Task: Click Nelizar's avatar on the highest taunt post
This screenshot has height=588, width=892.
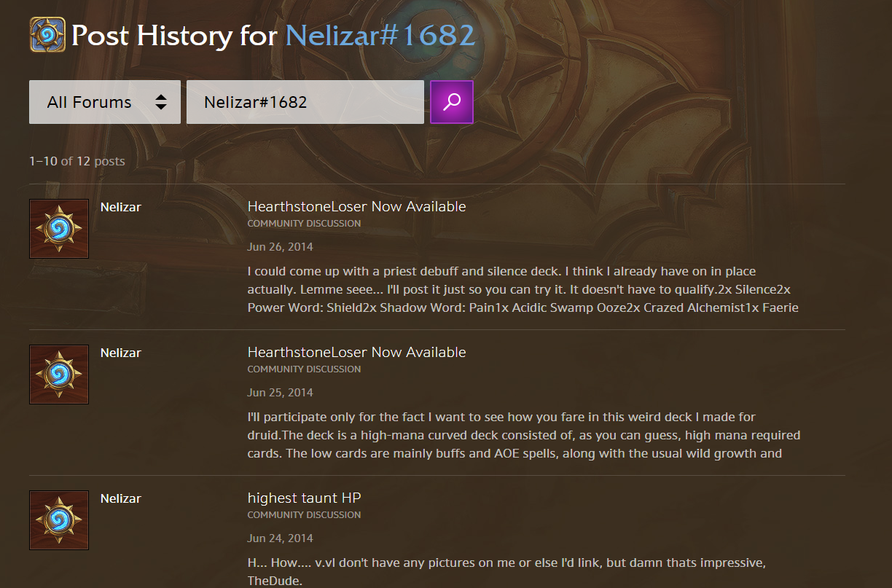Action: point(59,520)
